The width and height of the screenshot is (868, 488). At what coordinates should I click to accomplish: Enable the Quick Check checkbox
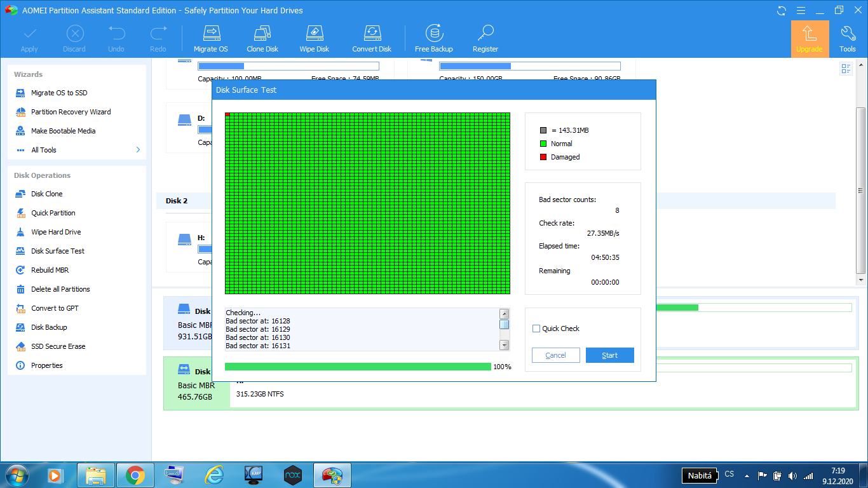536,329
